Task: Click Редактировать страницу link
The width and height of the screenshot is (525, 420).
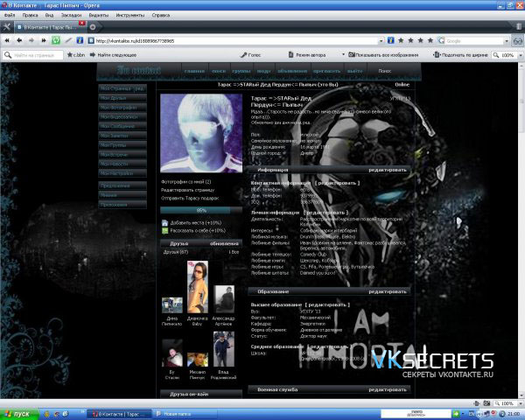Action: tap(187, 190)
